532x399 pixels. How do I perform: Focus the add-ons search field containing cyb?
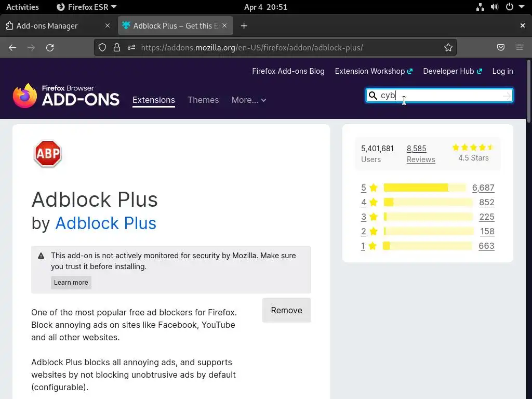(440, 96)
